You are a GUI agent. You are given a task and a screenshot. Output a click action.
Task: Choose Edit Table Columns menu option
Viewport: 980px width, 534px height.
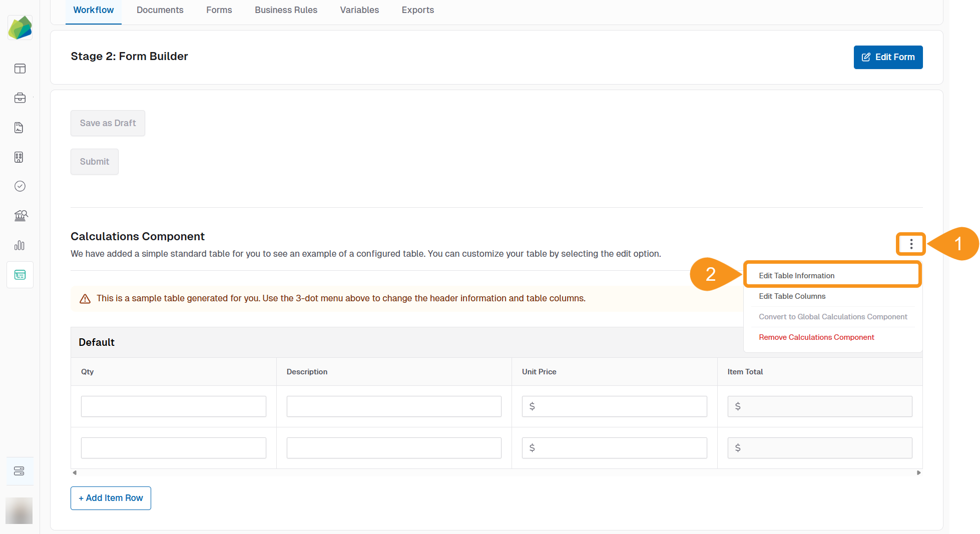(x=792, y=296)
